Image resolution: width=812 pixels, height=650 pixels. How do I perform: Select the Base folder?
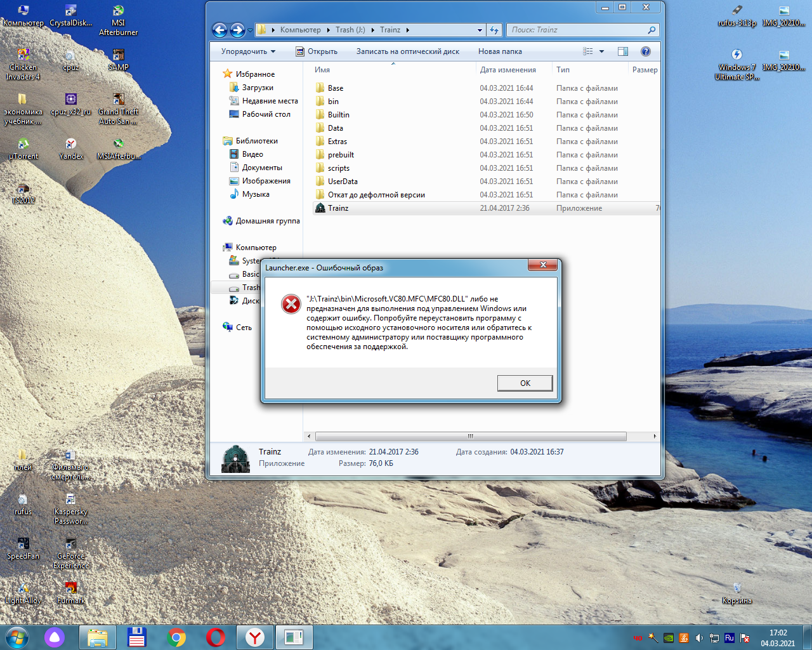click(336, 88)
